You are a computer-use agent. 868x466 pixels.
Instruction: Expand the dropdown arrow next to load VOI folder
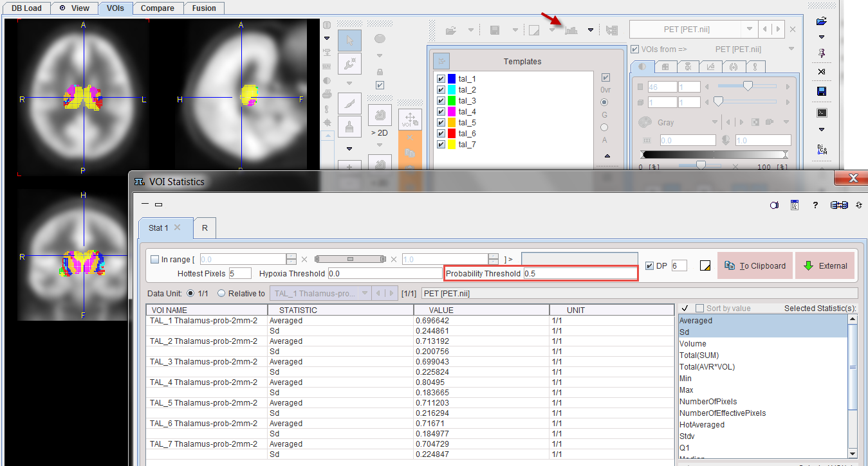click(472, 30)
